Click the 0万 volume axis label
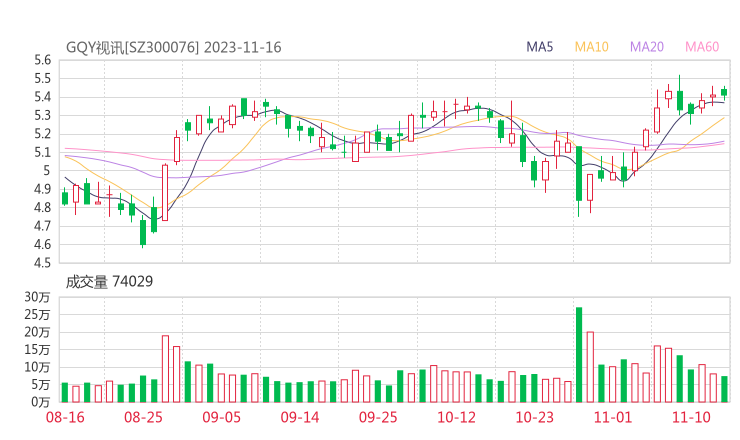This screenshot has width=740, height=440. click(41, 402)
